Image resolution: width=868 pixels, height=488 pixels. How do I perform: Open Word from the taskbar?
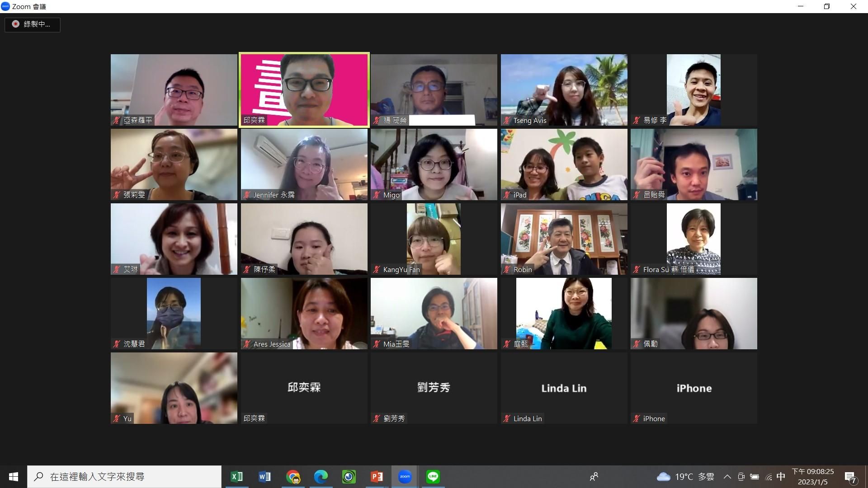(264, 477)
